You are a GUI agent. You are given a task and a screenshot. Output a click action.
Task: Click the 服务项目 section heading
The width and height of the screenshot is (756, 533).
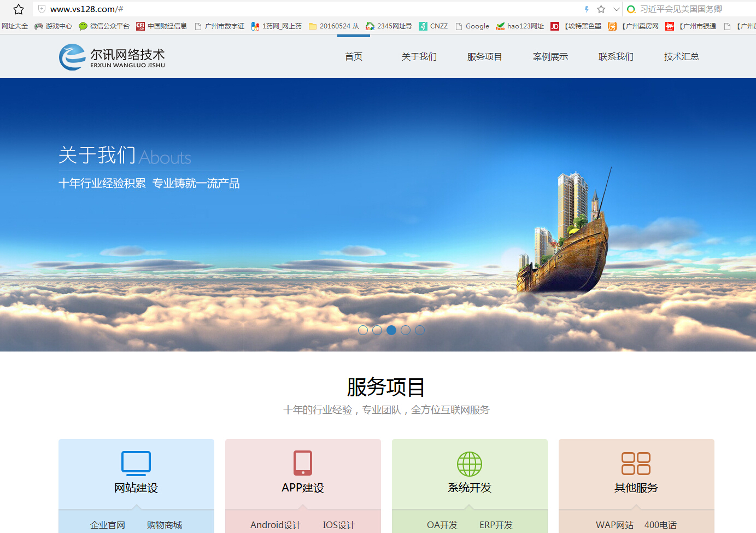tap(386, 387)
